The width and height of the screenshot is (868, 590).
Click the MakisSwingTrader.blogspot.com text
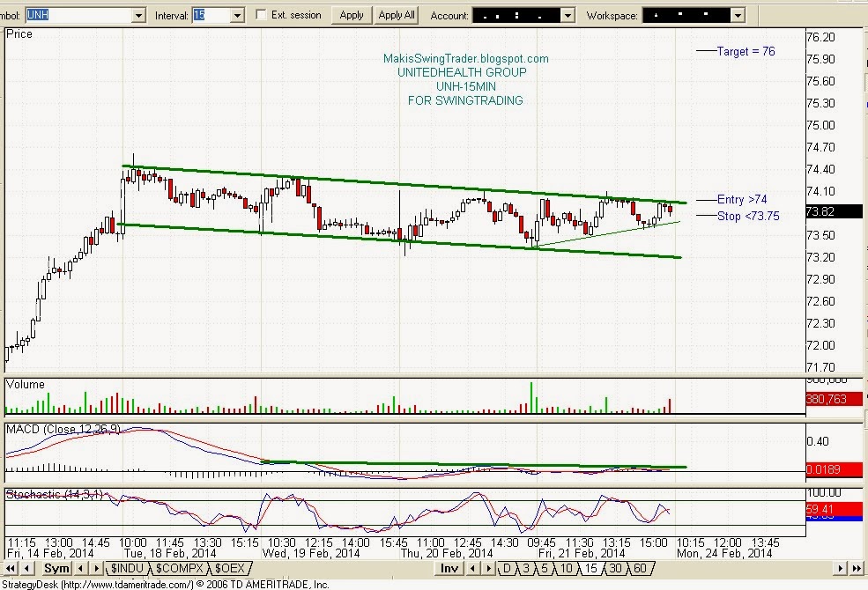pos(465,59)
